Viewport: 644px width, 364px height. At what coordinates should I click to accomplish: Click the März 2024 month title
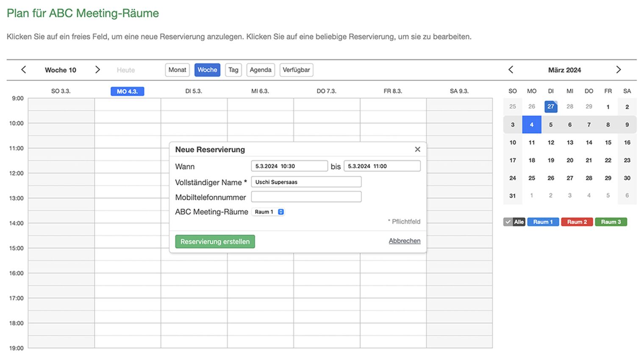(564, 70)
